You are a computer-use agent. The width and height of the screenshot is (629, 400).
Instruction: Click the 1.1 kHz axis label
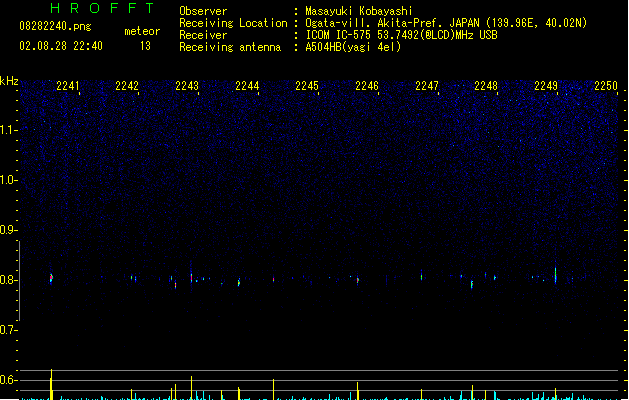[8, 130]
